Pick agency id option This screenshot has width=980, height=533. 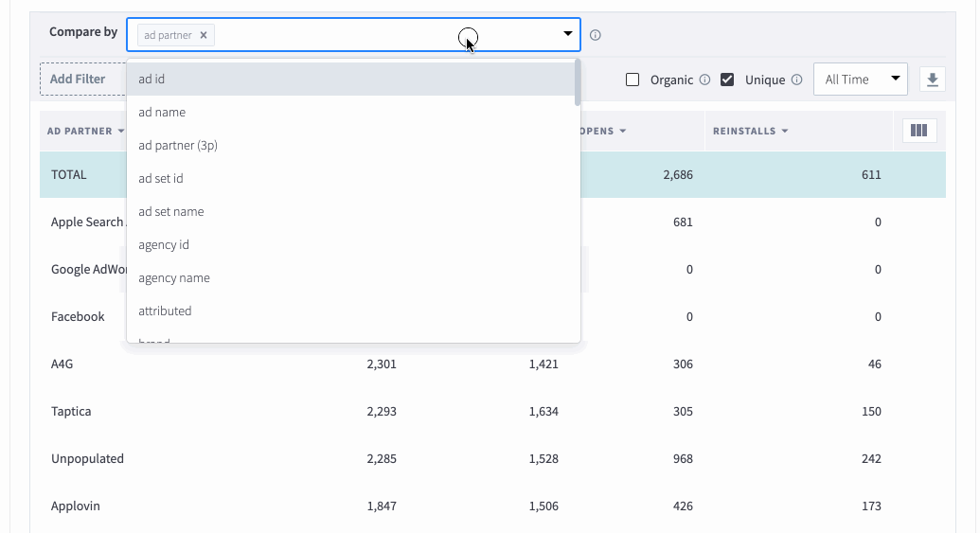click(350, 244)
